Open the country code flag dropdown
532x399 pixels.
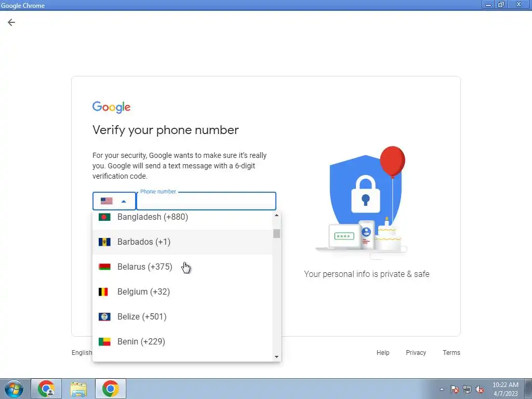click(x=114, y=201)
